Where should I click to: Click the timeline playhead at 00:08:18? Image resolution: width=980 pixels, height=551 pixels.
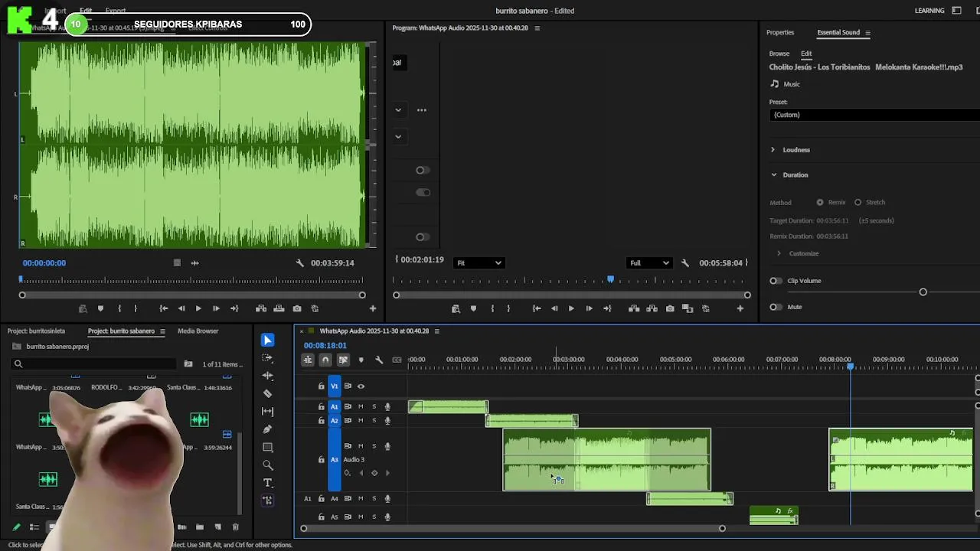click(850, 367)
